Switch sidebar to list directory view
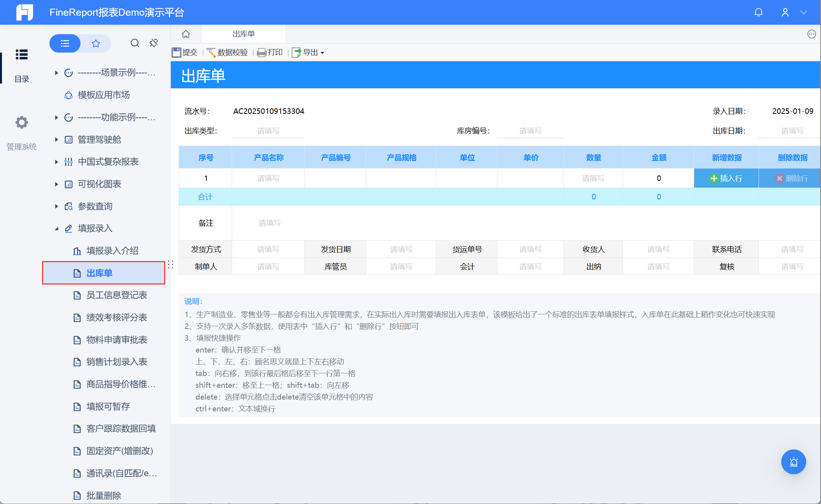 point(65,43)
